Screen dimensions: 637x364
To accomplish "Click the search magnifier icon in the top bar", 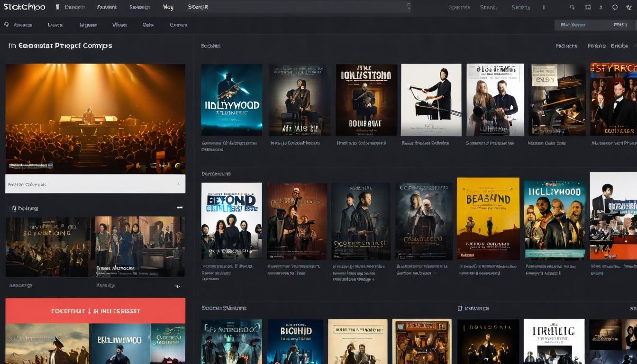I will click(x=572, y=7).
